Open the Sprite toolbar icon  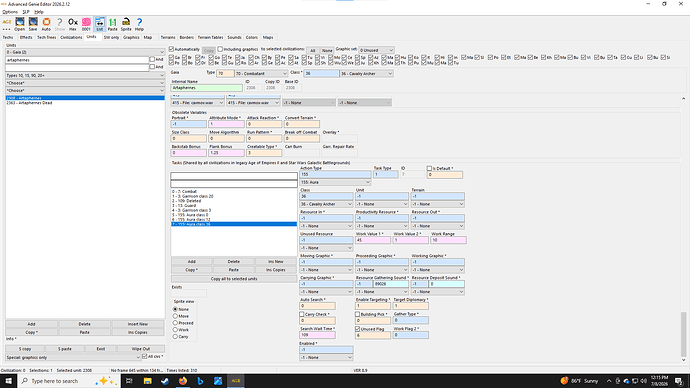click(x=126, y=24)
